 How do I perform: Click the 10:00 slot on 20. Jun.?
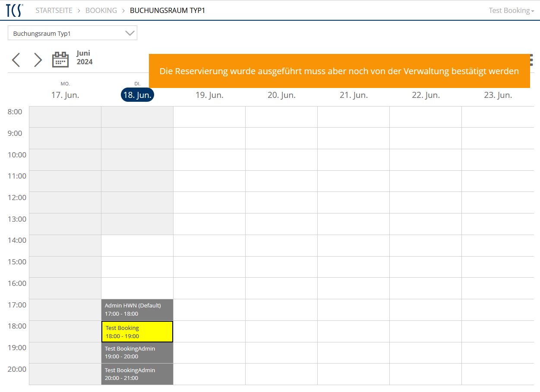coord(281,160)
